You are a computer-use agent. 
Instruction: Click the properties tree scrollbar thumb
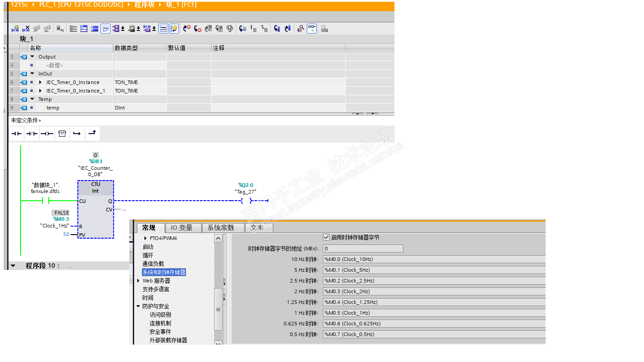(218, 309)
